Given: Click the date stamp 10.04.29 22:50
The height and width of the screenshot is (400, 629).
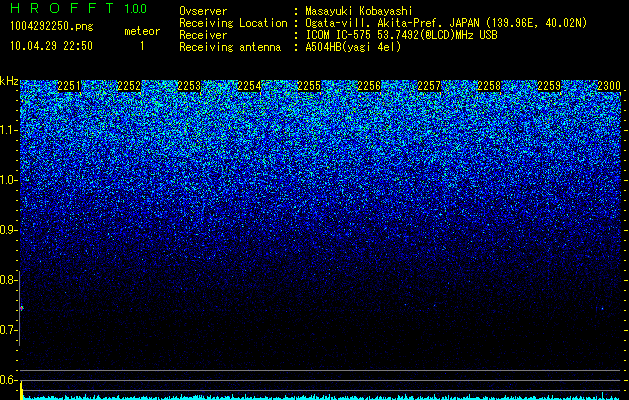Looking at the screenshot, I should (x=51, y=46).
